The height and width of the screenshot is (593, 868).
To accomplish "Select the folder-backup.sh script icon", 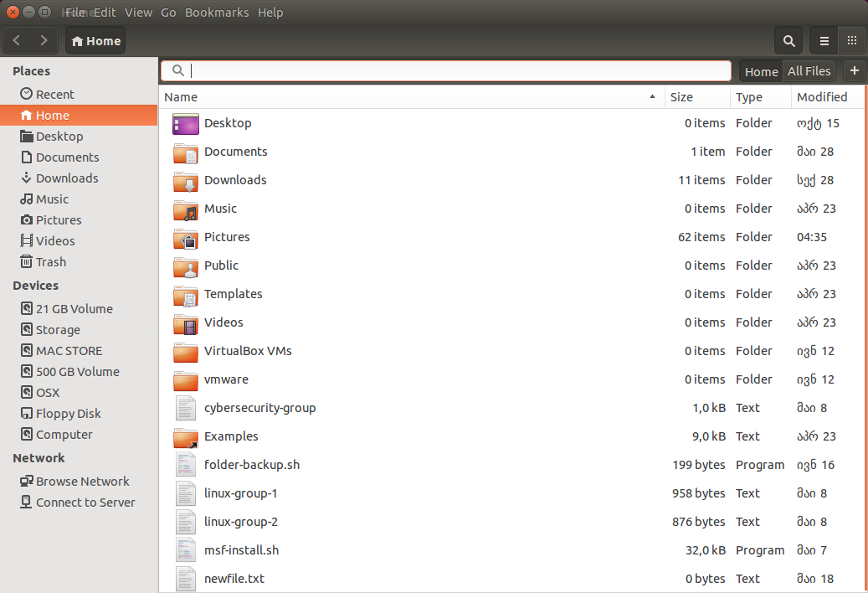I will [186, 465].
